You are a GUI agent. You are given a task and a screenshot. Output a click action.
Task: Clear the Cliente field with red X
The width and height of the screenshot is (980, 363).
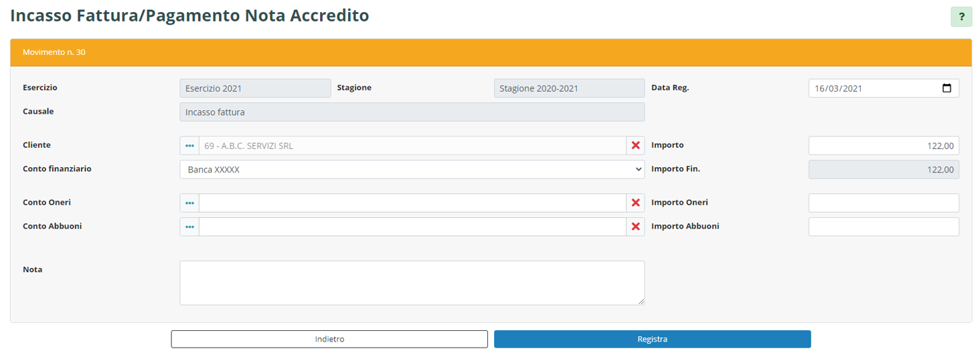coord(635,146)
